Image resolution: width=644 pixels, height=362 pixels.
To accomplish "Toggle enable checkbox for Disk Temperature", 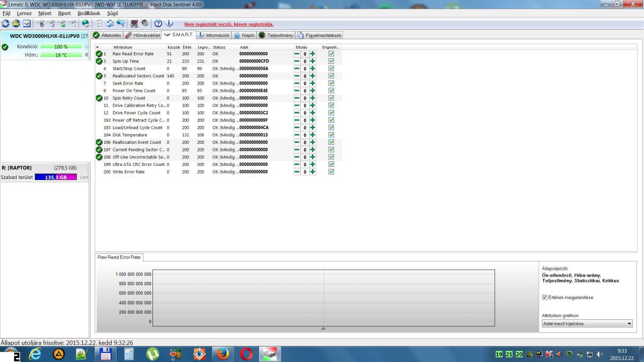I will click(331, 135).
